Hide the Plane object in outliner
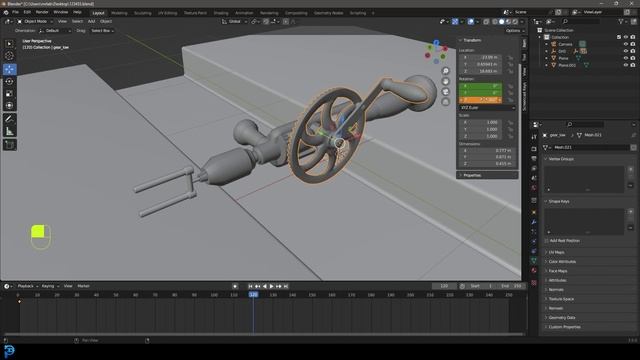The width and height of the screenshot is (640, 360). coord(626,58)
